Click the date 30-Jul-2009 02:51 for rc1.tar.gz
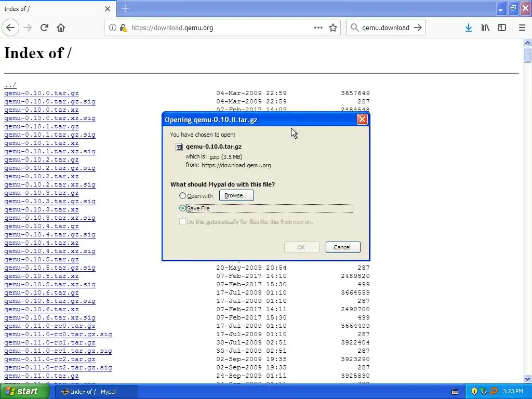This screenshot has height=399, width=532. click(x=251, y=342)
